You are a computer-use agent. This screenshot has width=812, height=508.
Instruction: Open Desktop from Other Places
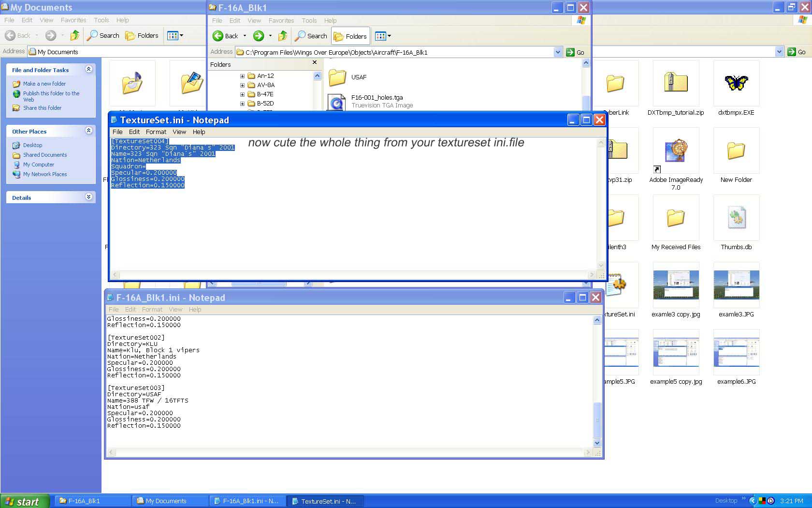[33, 145]
